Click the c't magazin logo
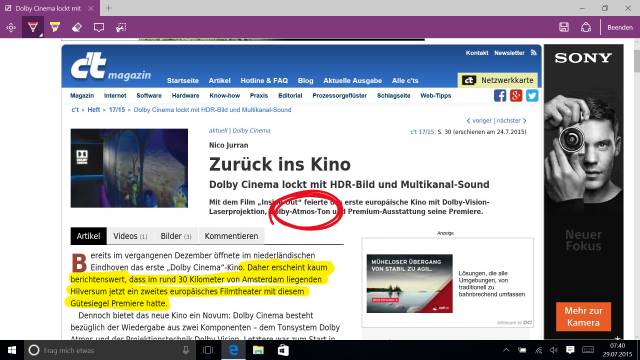 tap(111, 67)
